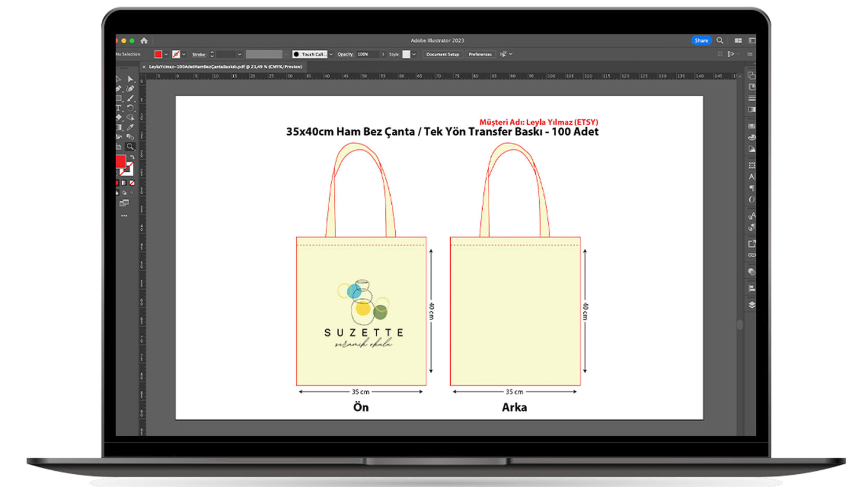Open the search magnifier in title bar
This screenshot has height=487, width=868.
pyautogui.click(x=720, y=40)
